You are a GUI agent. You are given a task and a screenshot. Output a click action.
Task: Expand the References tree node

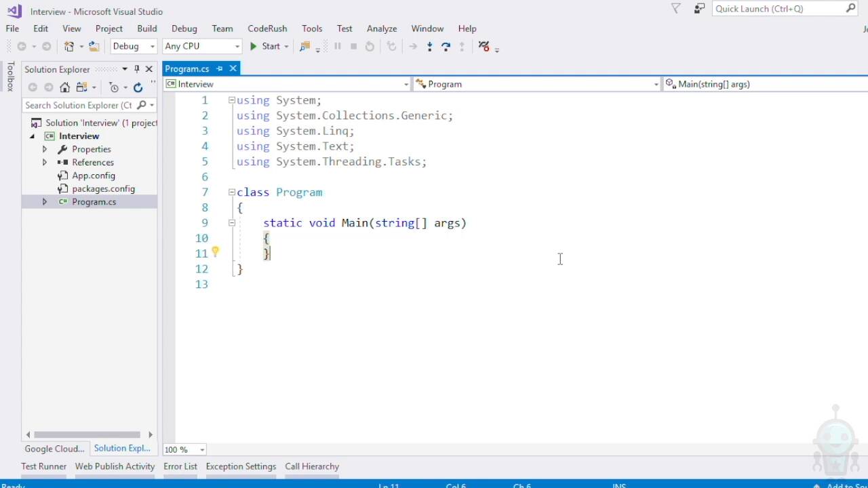click(x=45, y=163)
